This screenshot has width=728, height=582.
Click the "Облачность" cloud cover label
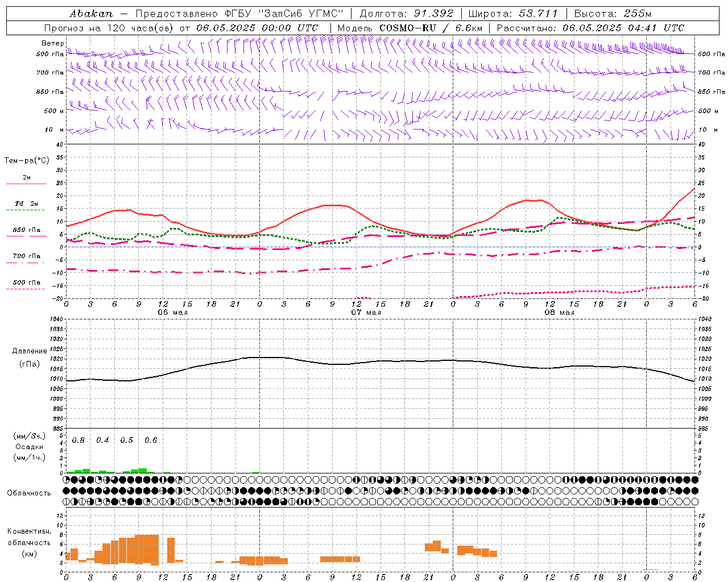(29, 493)
